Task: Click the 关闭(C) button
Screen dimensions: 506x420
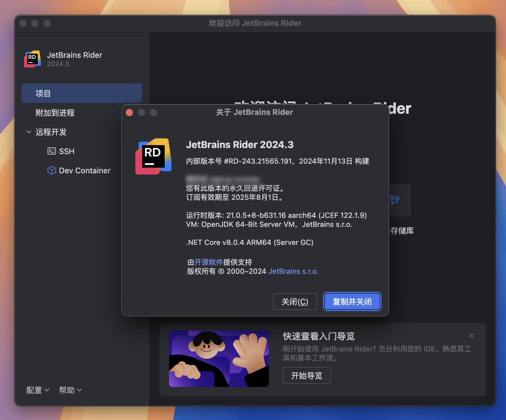Action: (x=295, y=301)
